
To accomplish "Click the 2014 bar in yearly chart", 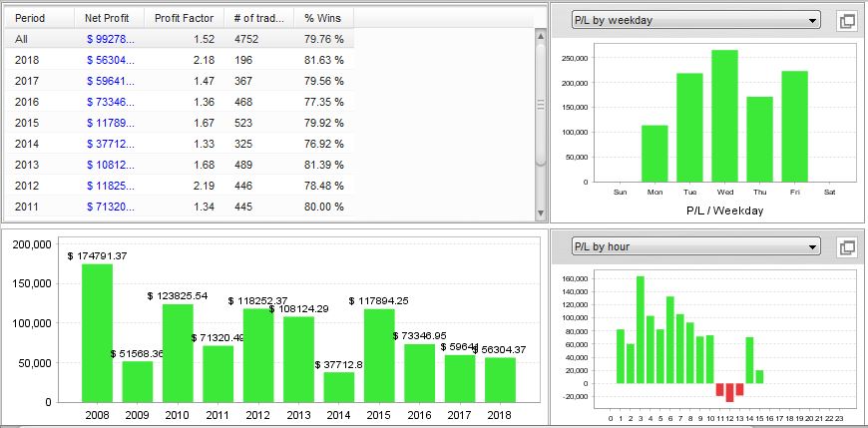I will pos(339,387).
